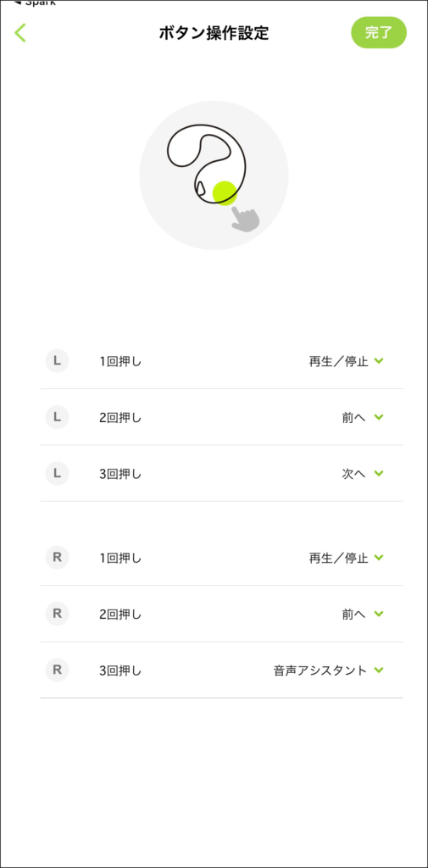The height and width of the screenshot is (868, 428).
Task: Expand the right 2回押し 前へ dropdown arrow
Action: point(379,614)
